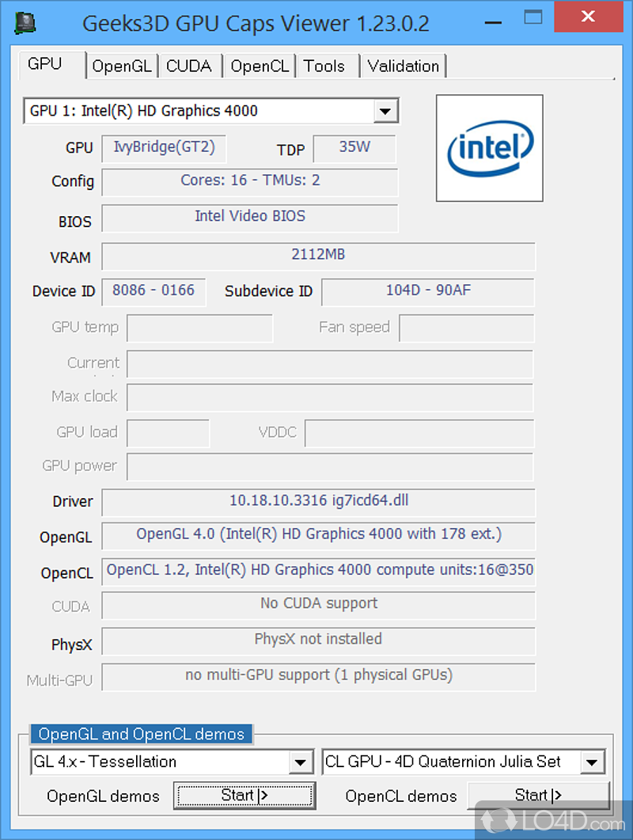The height and width of the screenshot is (840, 633).
Task: Start the OpenCL demo
Action: tap(538, 796)
